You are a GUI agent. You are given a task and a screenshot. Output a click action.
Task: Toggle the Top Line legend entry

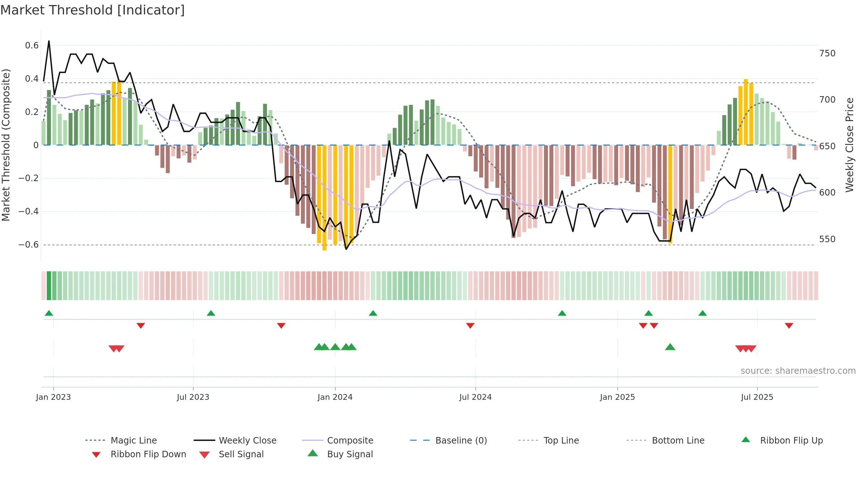548,440
